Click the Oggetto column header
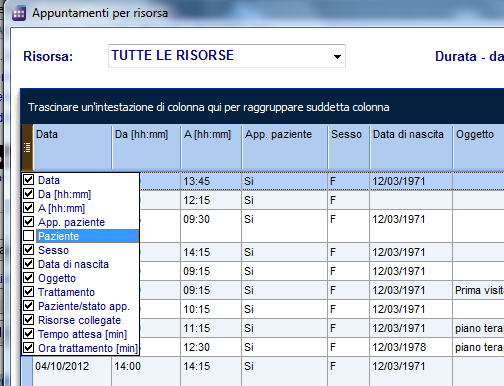Viewport: 504px width, 386px height. 479,147
